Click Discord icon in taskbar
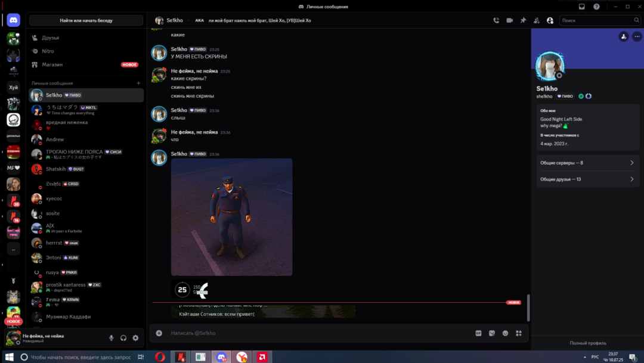 [x=221, y=357]
